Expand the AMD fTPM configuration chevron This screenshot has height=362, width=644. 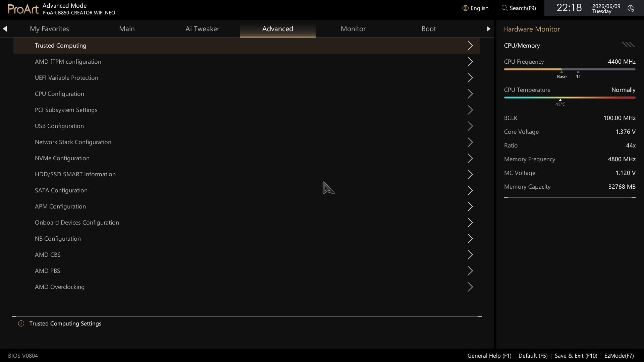[x=470, y=62]
